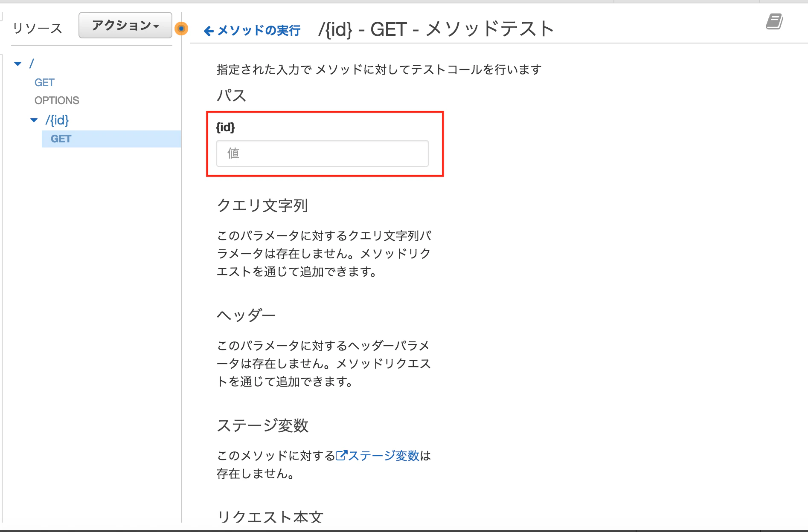This screenshot has height=532, width=808.
Task: Select highlighted GET under /{id}
Action: coord(111,139)
